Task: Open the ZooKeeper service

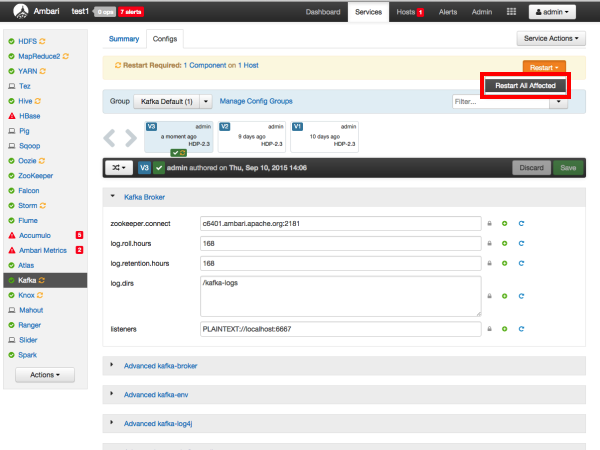Action: [36, 176]
